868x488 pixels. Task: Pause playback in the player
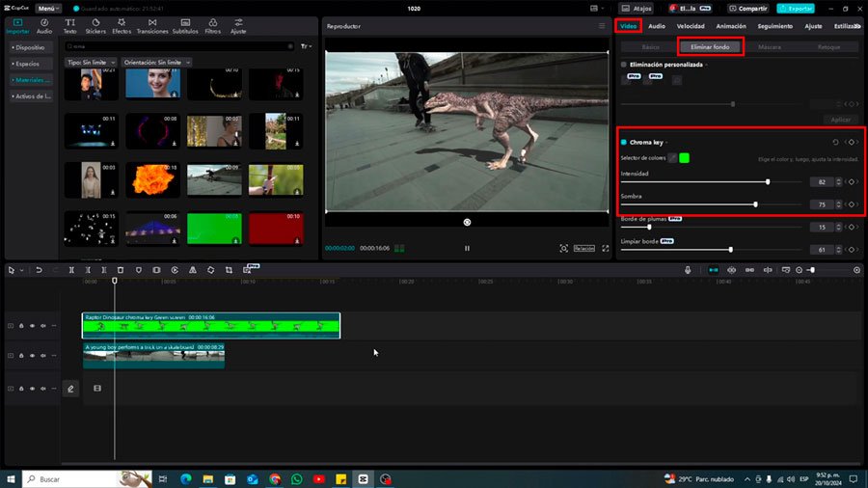[x=467, y=249]
